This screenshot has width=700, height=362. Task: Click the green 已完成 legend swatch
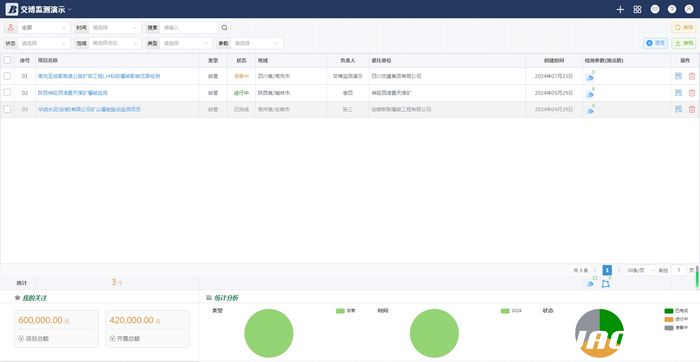pyautogui.click(x=668, y=311)
